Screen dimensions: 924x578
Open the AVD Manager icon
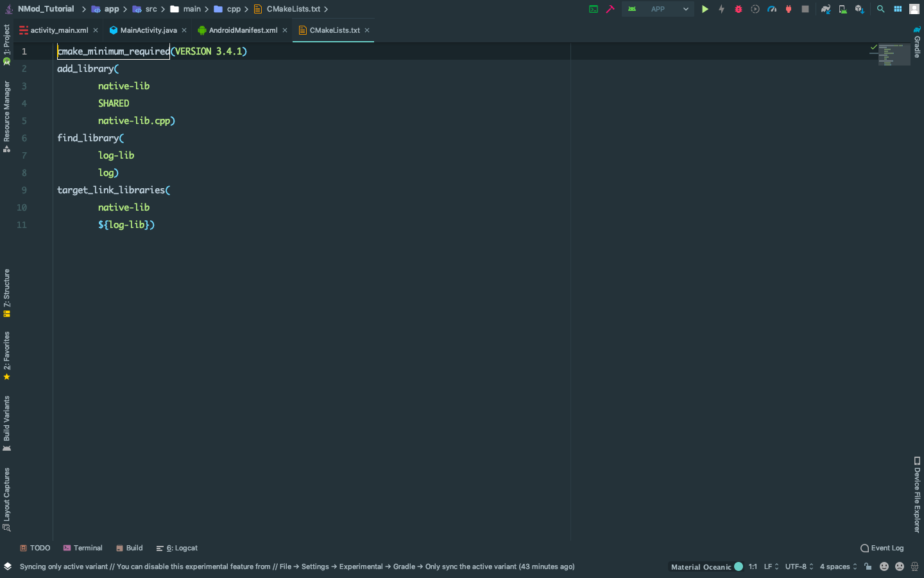tap(843, 9)
